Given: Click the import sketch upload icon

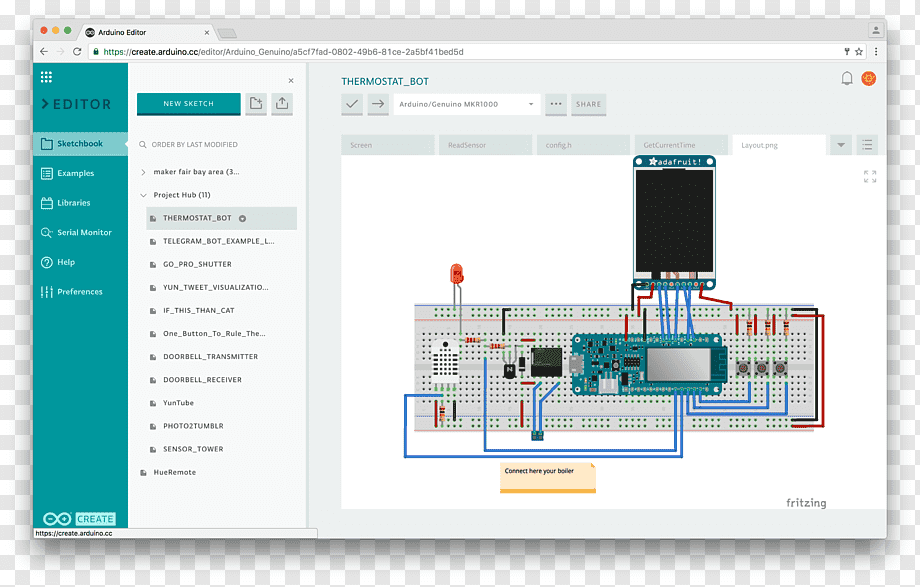Looking at the screenshot, I should point(282,103).
